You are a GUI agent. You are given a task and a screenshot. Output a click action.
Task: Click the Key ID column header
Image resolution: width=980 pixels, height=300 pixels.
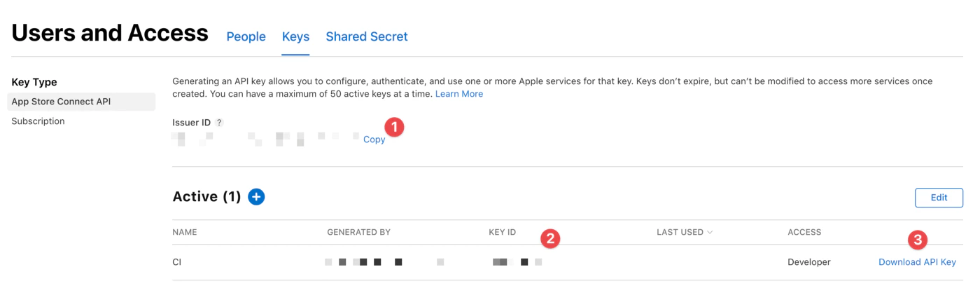click(502, 232)
